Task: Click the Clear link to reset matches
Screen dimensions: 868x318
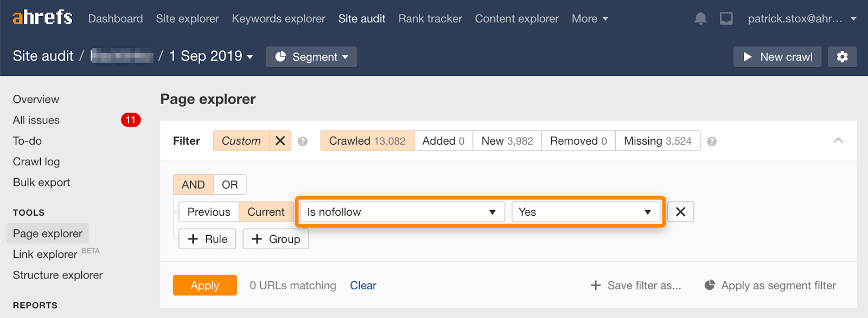Action: pos(362,285)
